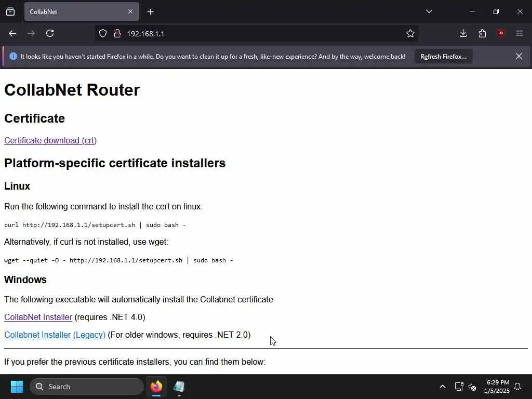Reload the current page
532x399 pixels.
click(50, 33)
